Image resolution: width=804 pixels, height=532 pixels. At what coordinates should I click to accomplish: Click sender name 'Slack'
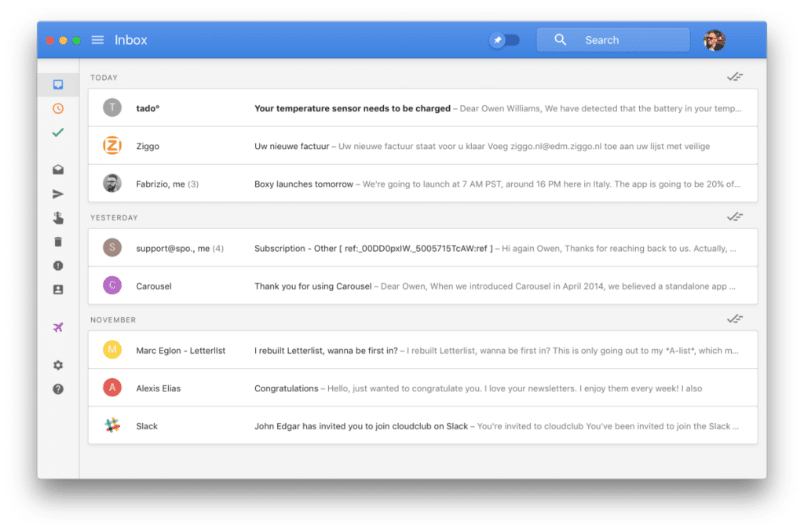(147, 426)
